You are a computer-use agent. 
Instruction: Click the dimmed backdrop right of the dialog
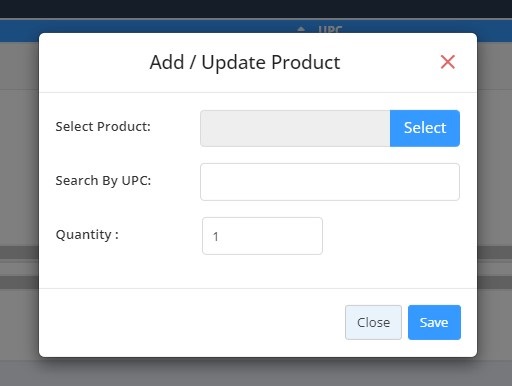click(x=495, y=200)
